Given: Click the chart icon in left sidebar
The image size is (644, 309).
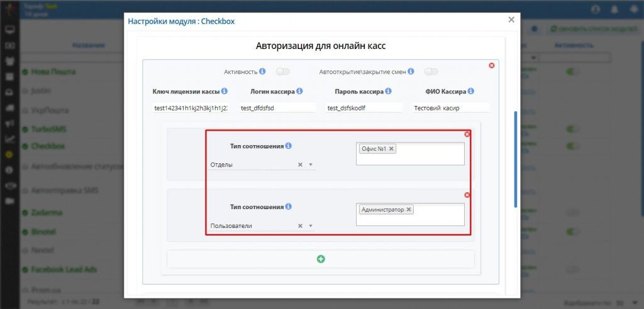Looking at the screenshot, I should (x=10, y=139).
